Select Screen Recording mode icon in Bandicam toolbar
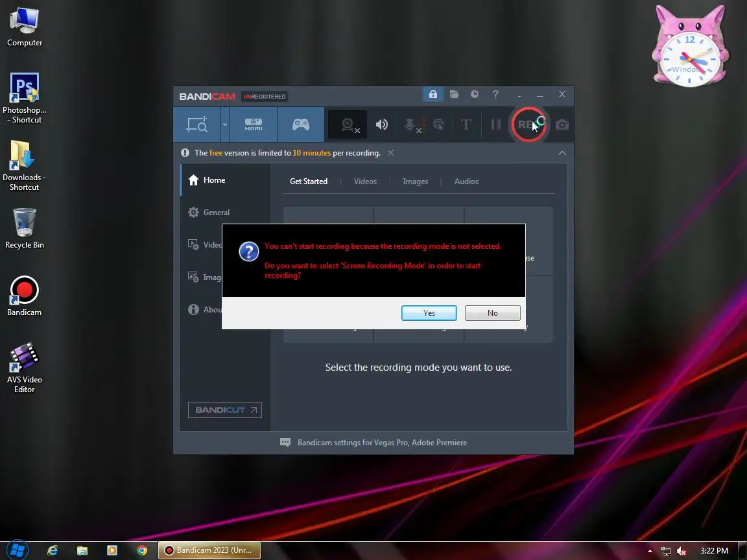 [x=196, y=124]
